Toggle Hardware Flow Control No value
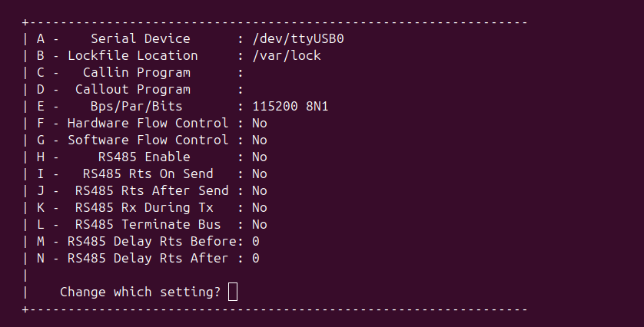The height and width of the screenshot is (327, 644). pos(259,123)
